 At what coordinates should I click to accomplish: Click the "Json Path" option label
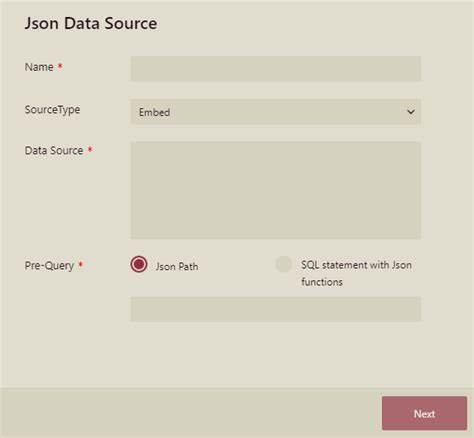click(x=177, y=266)
